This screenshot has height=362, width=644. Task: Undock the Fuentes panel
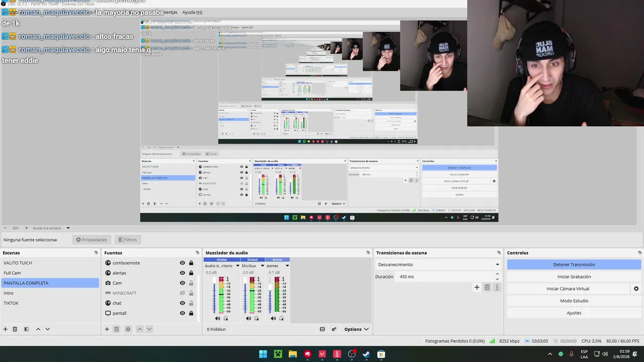197,253
